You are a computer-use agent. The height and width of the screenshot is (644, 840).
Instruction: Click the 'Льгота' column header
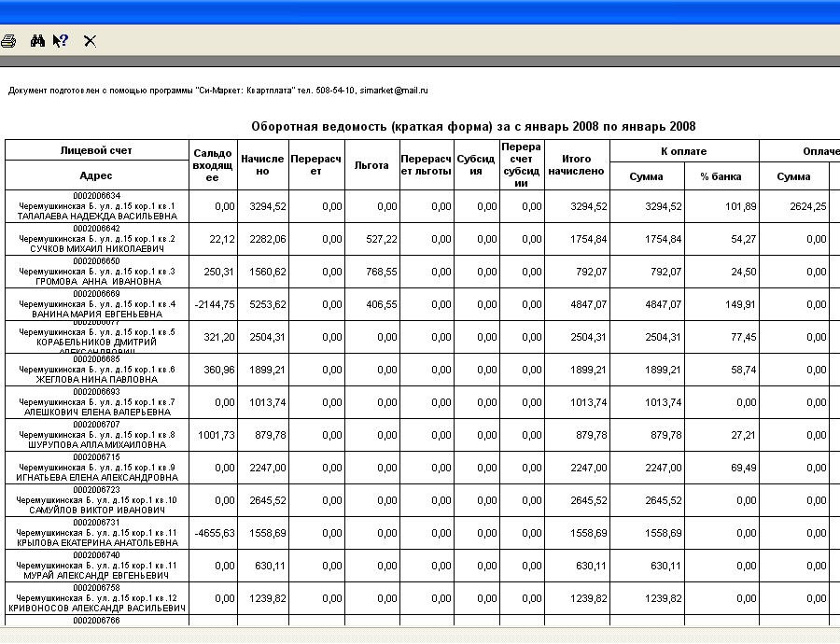tap(371, 165)
